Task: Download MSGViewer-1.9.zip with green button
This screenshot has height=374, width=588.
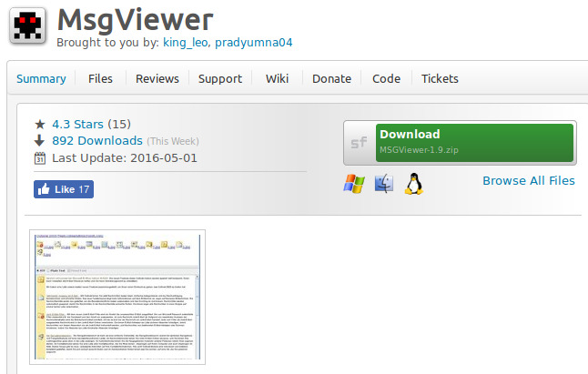Action: [x=475, y=143]
